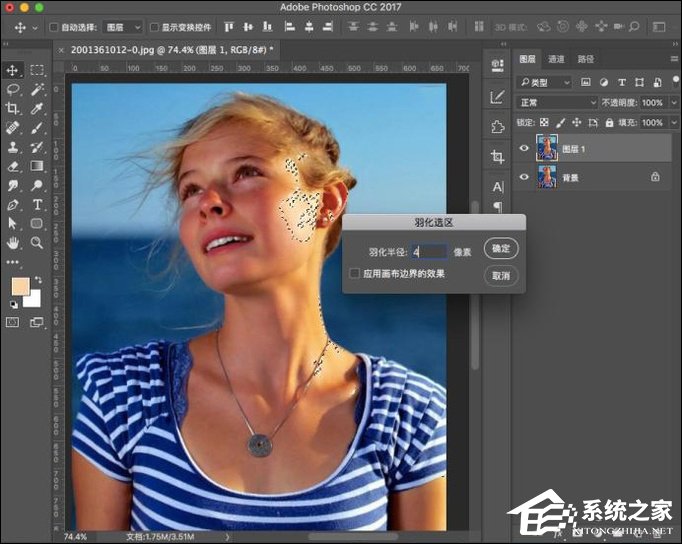The height and width of the screenshot is (544, 682).
Task: Select the Smudge tool
Action: coord(12,185)
